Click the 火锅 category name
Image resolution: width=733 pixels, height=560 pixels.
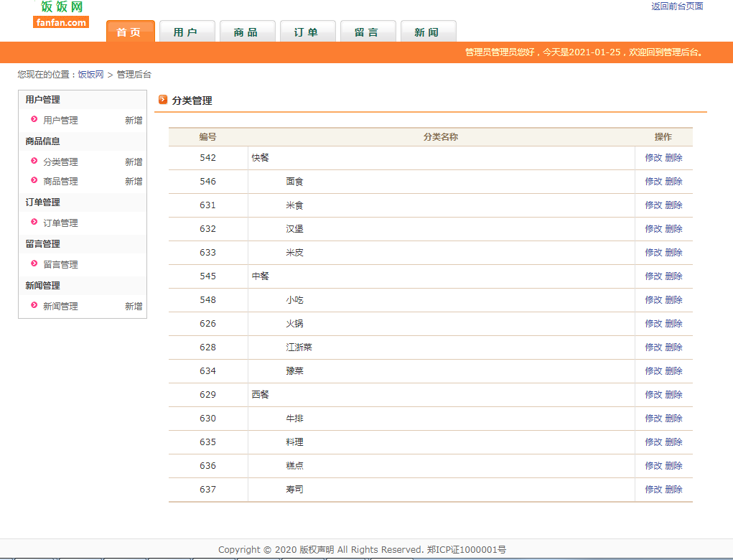294,324
